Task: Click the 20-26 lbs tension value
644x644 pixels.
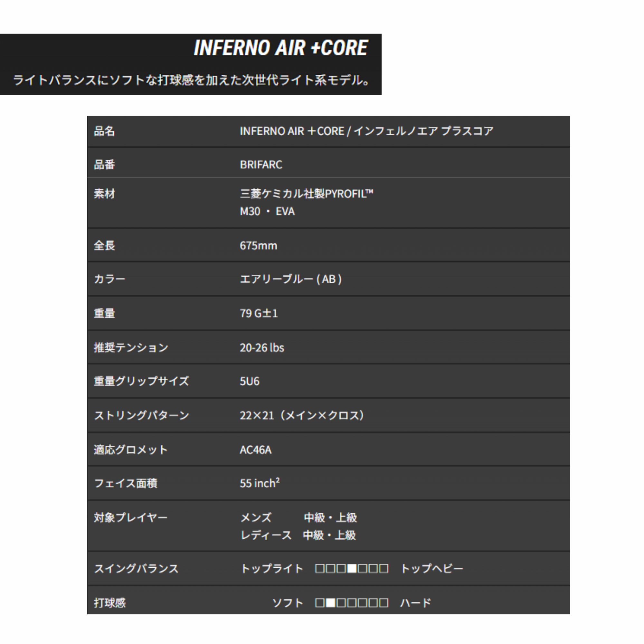Action: click(x=262, y=348)
